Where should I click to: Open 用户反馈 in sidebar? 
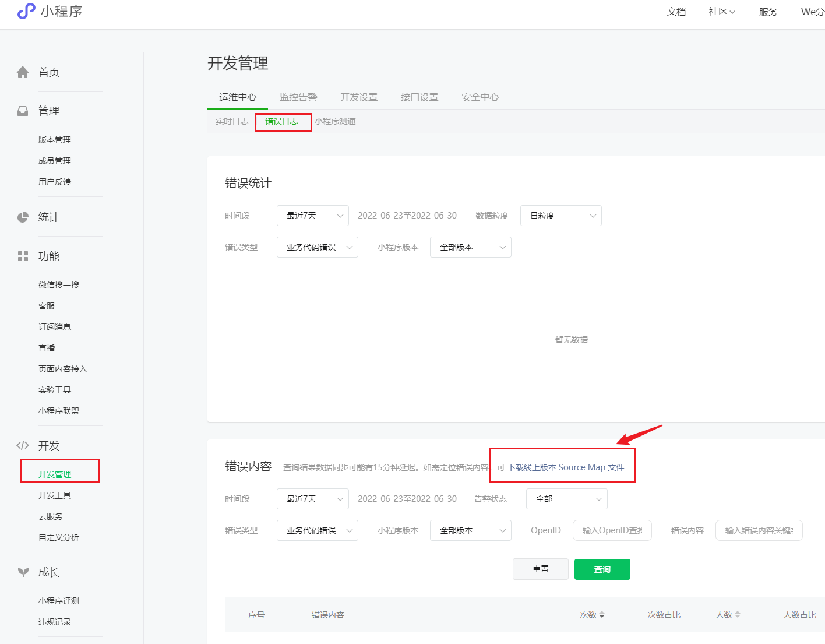[x=55, y=182]
